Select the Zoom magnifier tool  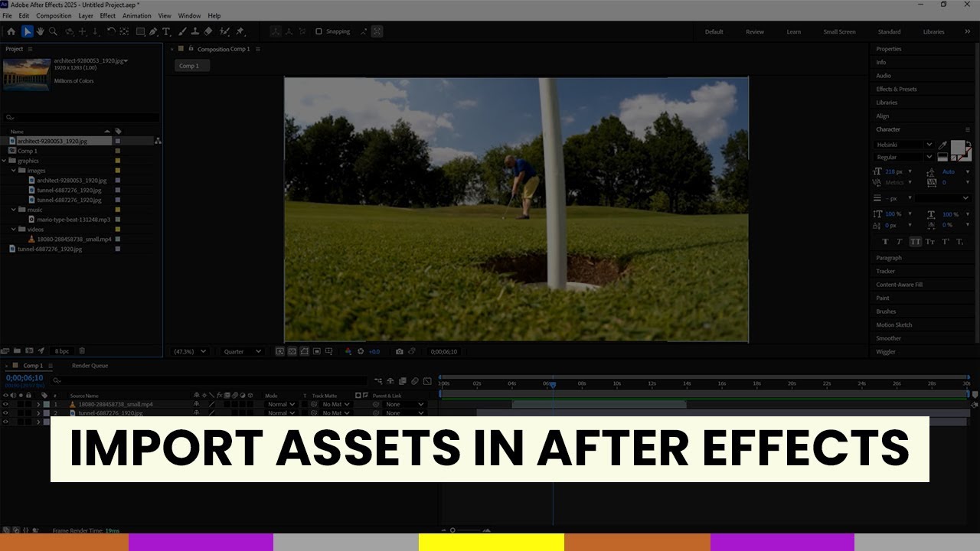click(53, 31)
